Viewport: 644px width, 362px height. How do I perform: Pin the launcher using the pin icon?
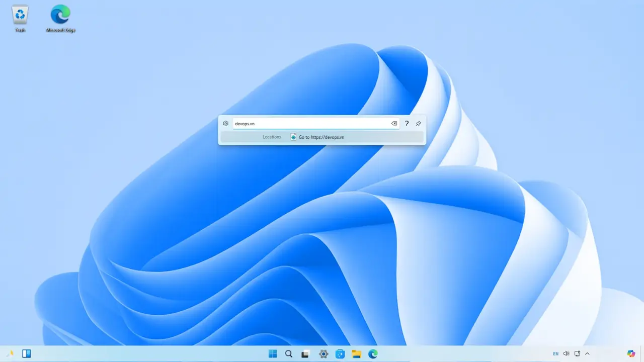[x=418, y=123]
